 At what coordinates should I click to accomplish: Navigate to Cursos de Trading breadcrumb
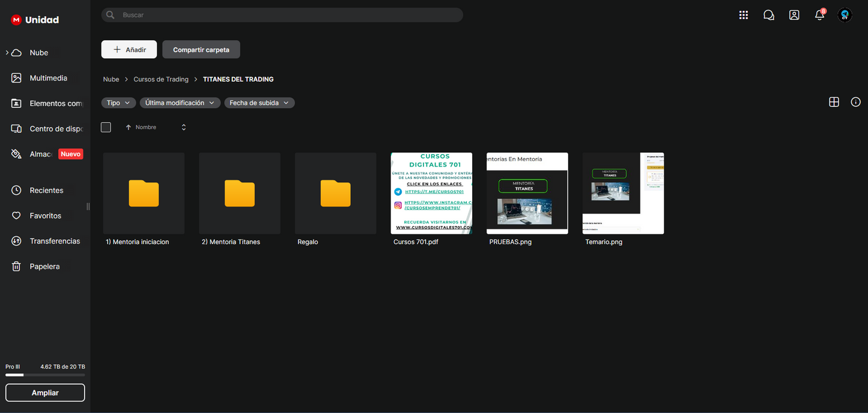(161, 79)
